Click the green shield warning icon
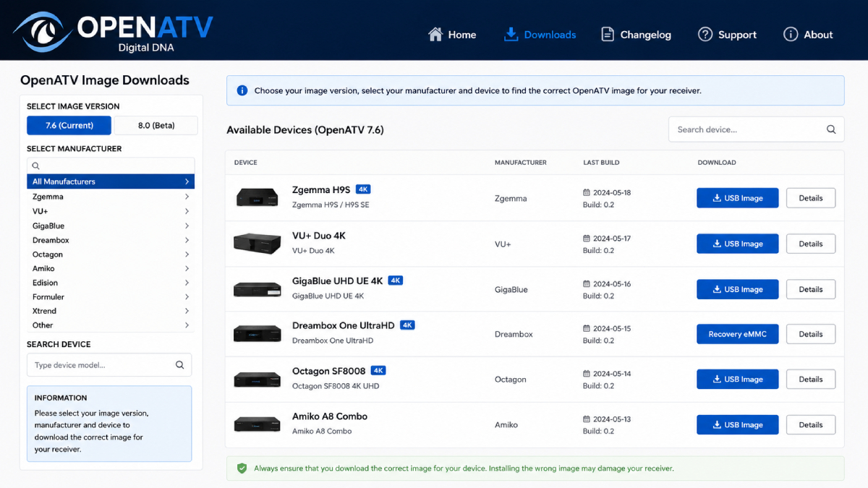Image resolution: width=868 pixels, height=488 pixels. 242,468
